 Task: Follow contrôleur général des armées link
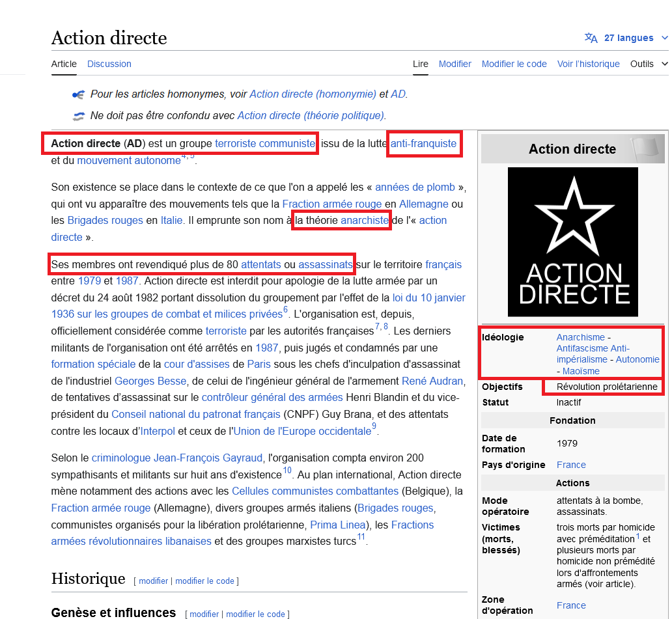coord(272,398)
